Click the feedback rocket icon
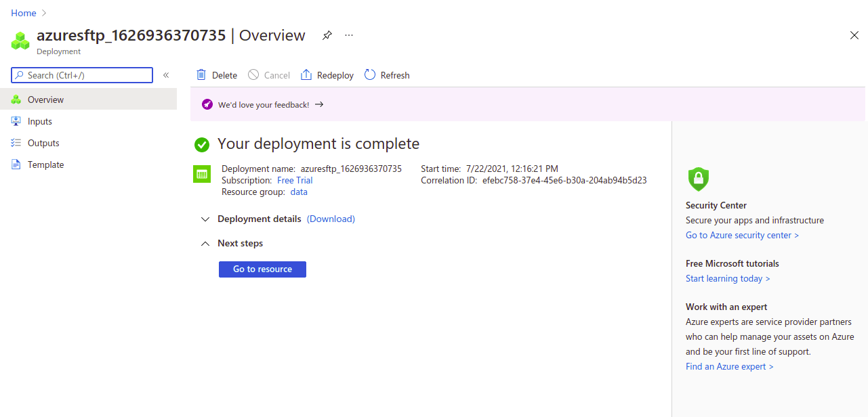Viewport: 868px width, 417px height. (207, 104)
